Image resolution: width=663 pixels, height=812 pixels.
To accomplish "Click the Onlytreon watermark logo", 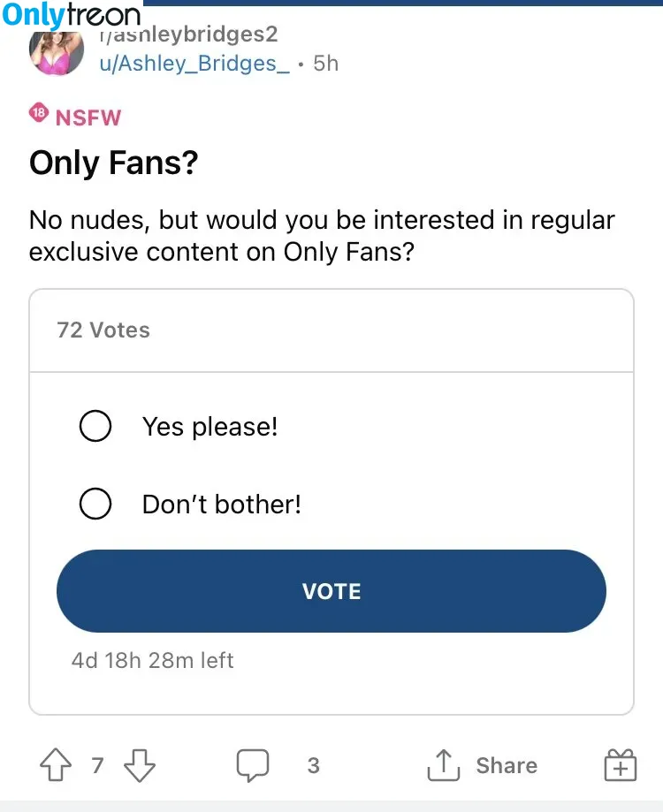I will 72,15.
